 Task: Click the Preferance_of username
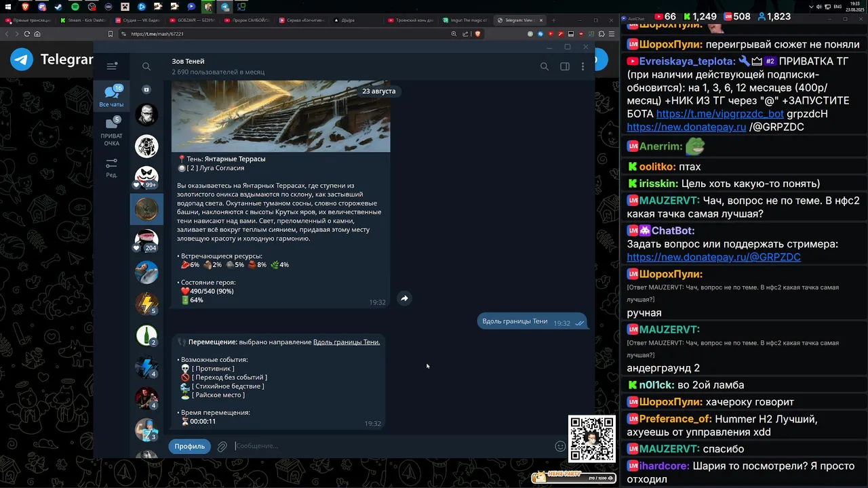[674, 419]
